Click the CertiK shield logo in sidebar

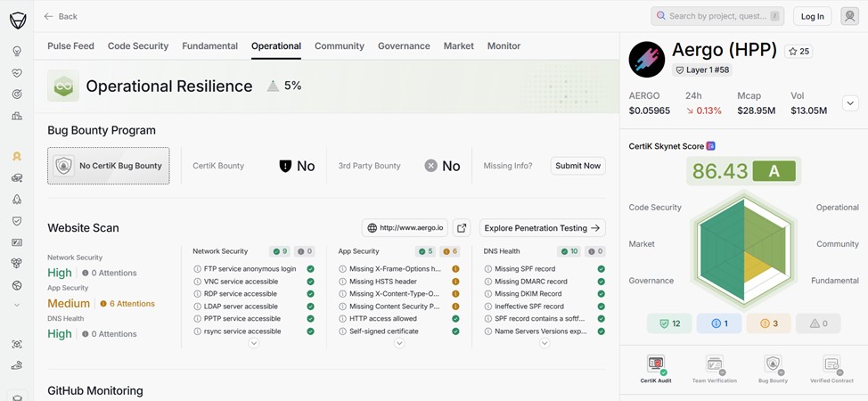point(17,20)
